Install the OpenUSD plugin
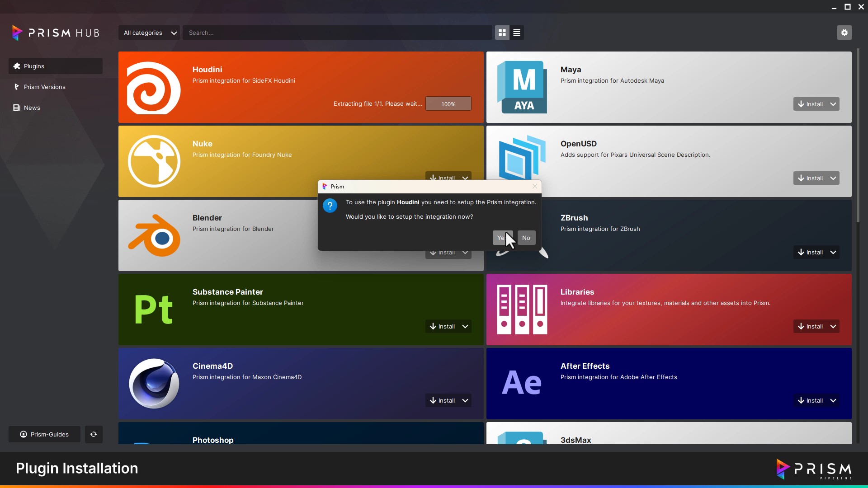This screenshot has width=868, height=488. coord(810,178)
